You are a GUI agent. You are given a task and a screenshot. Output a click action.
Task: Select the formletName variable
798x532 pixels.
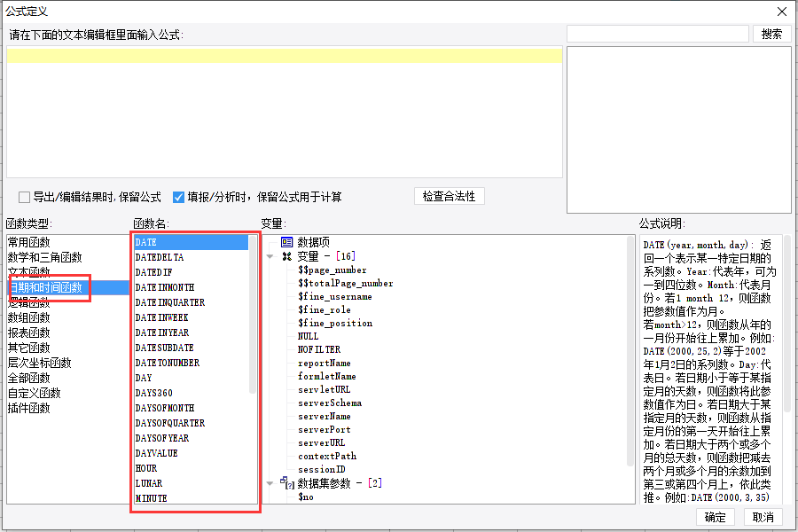pyautogui.click(x=326, y=377)
